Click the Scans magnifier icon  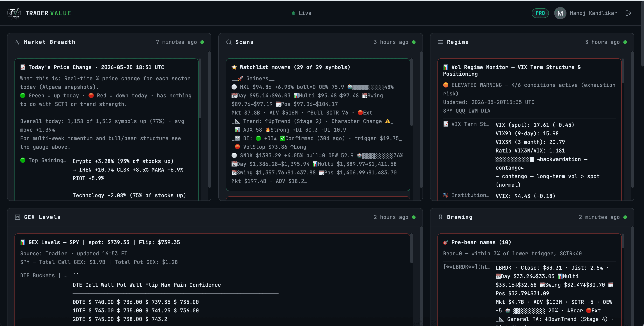coord(229,42)
